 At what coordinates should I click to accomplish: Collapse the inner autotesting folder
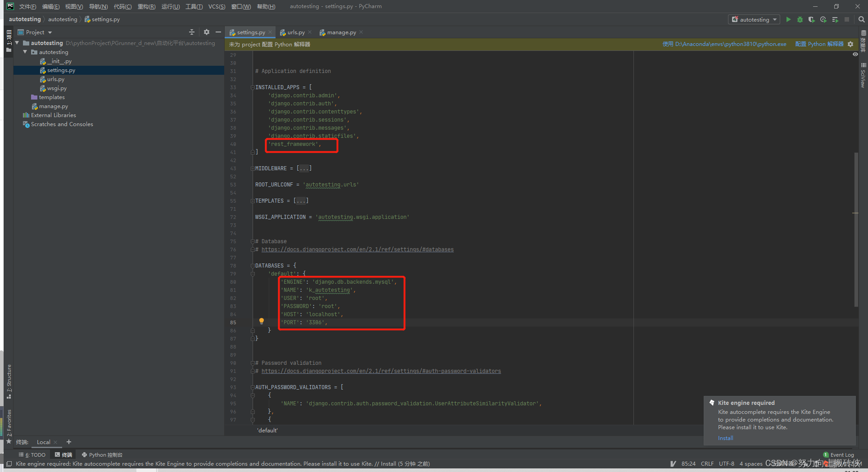click(25, 52)
